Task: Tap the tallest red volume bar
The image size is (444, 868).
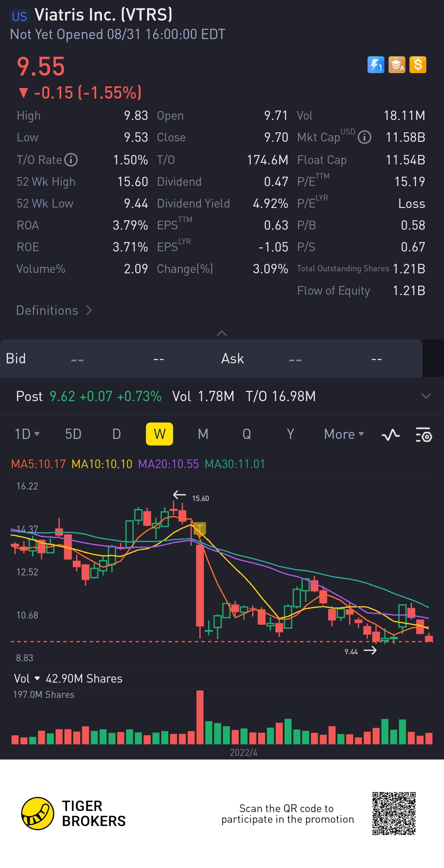Action: coord(200,717)
